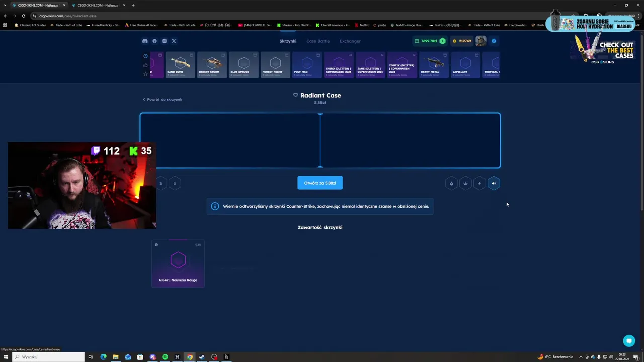The image size is (644, 362).
Task: Open Steam from the taskbar
Action: (x=202, y=357)
